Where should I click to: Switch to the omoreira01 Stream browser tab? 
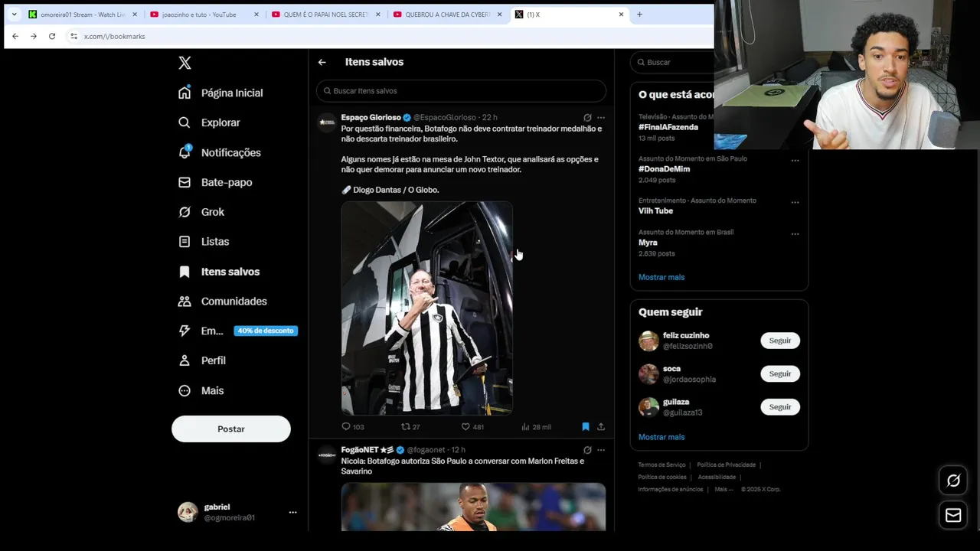click(83, 15)
